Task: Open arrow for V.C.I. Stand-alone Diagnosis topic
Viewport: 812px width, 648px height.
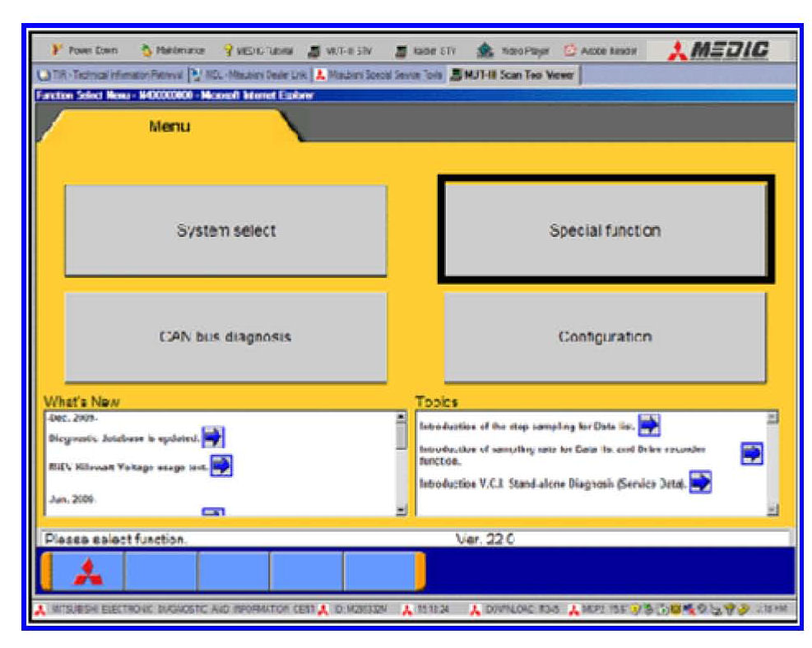Action: [x=700, y=483]
